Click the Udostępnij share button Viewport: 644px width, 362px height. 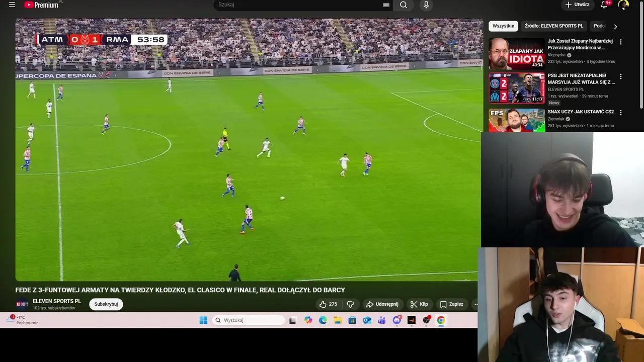pyautogui.click(x=382, y=304)
